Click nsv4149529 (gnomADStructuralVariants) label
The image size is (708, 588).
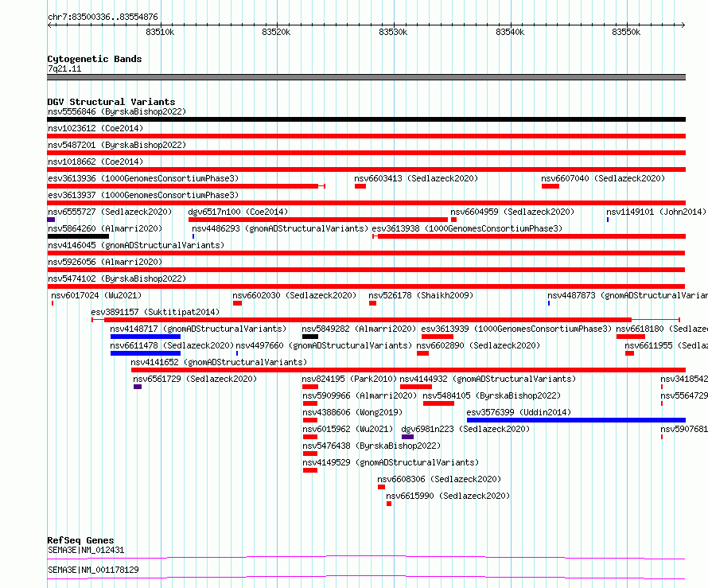(391, 462)
